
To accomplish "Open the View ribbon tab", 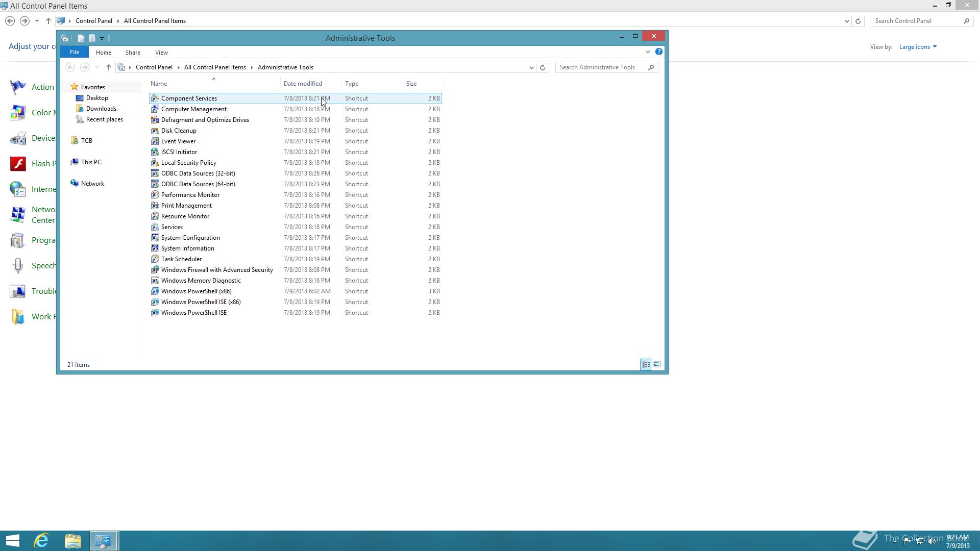I will pyautogui.click(x=161, y=53).
